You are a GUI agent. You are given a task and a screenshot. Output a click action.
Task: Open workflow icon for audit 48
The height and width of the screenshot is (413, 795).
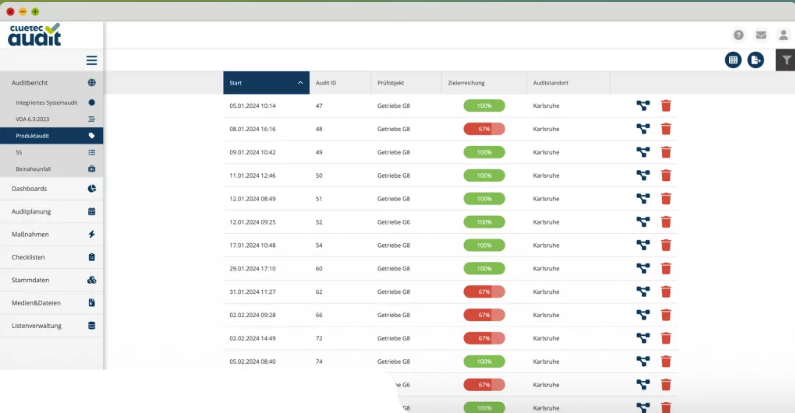[x=643, y=129]
